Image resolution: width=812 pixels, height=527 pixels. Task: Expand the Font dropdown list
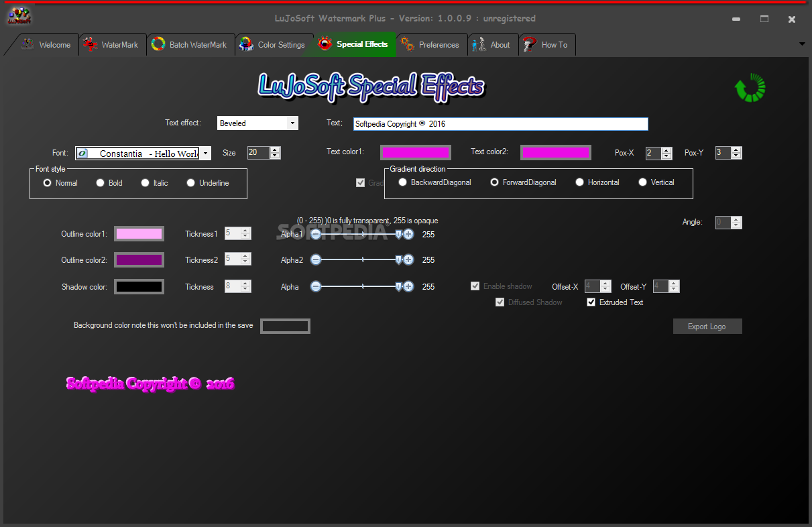[x=205, y=154]
